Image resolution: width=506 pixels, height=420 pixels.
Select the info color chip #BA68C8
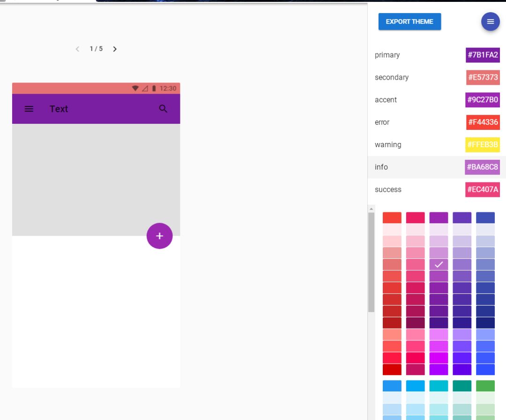pos(483,167)
